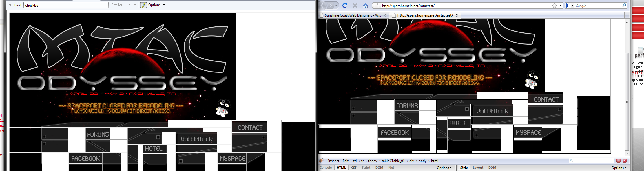
Task: Click the scroll-down arrow in right window
Action: (627, 153)
